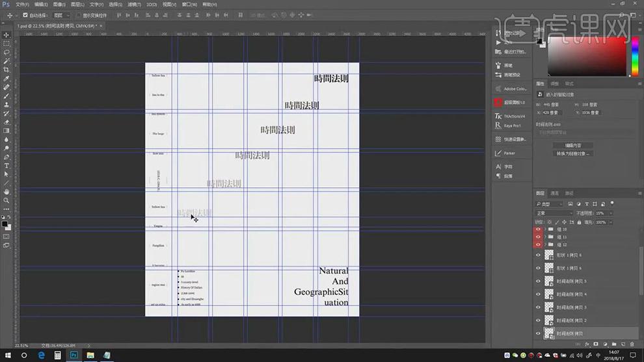This screenshot has height=362, width=644.
Task: Open the TKActionsV4 panel
Action: pos(510,116)
